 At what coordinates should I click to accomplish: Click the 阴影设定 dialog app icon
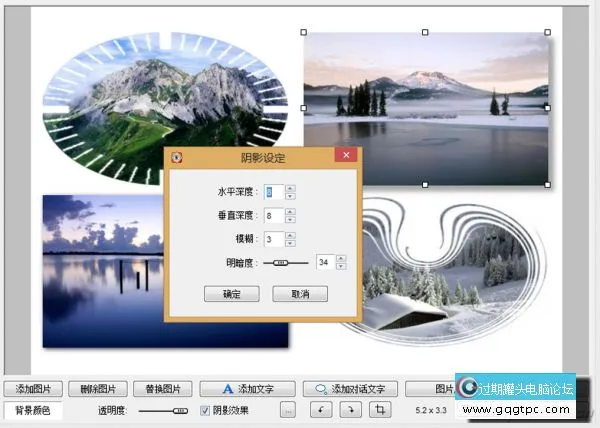(176, 157)
